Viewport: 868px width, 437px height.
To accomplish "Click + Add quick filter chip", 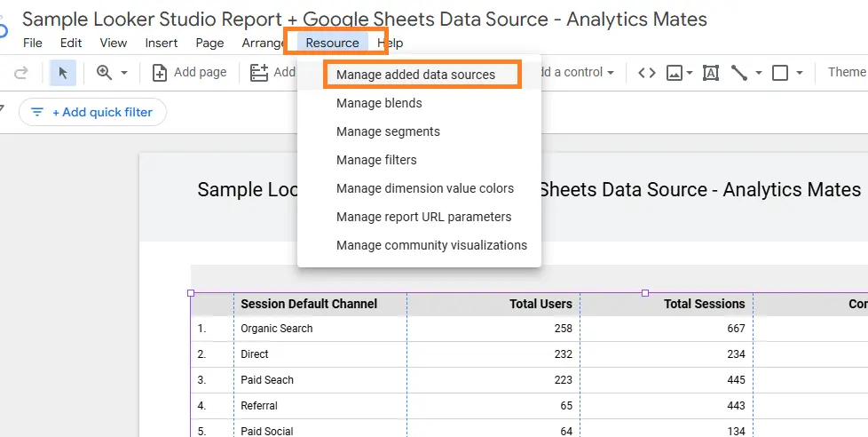I will coord(92,112).
